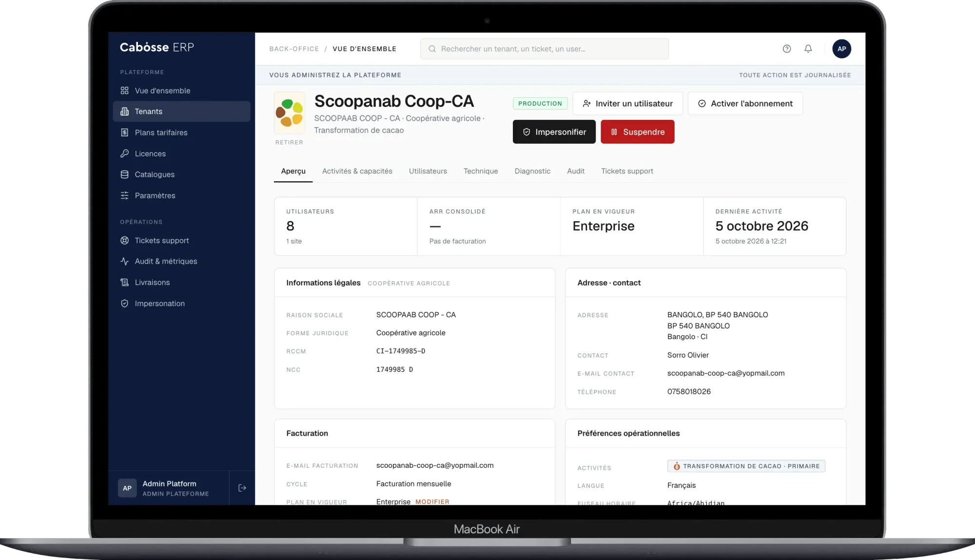Open the Catalogues sidebar item
Image resolution: width=975 pixels, height=560 pixels.
pyautogui.click(x=181, y=174)
